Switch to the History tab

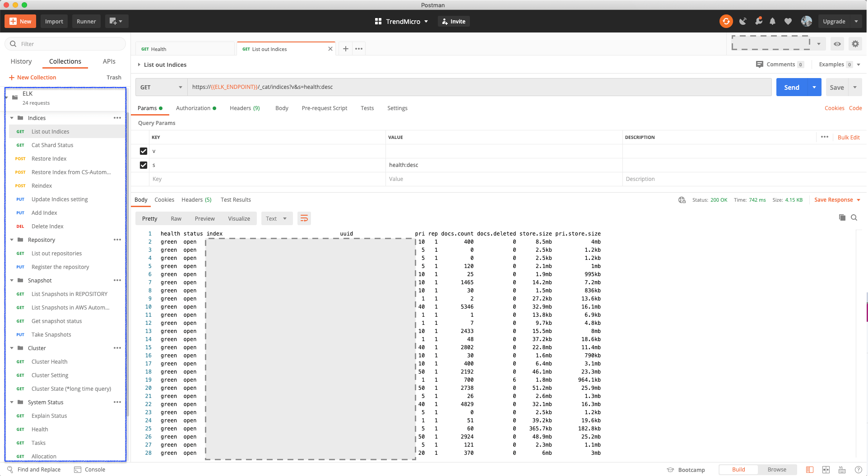[21, 61]
